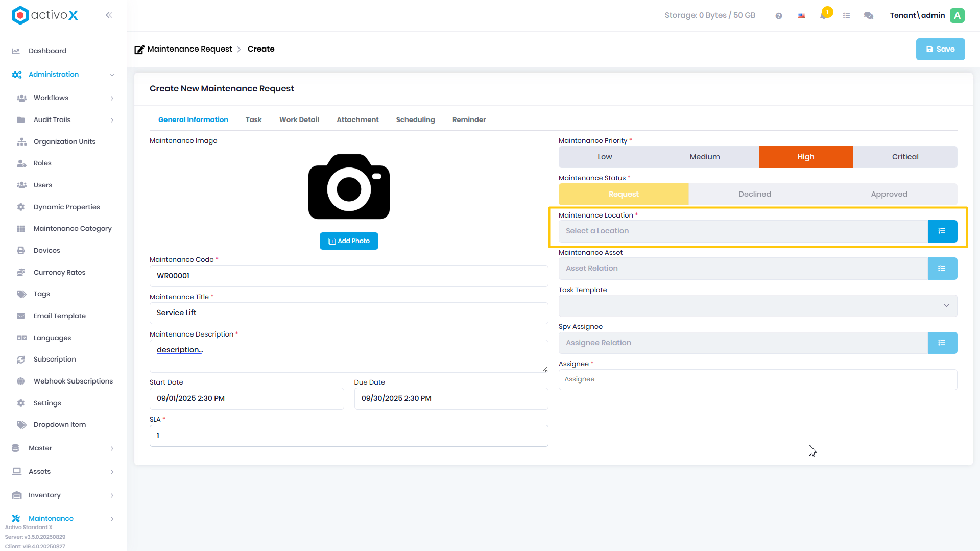980x551 pixels.
Task: Click the Maintenance Description textarea
Action: (349, 356)
